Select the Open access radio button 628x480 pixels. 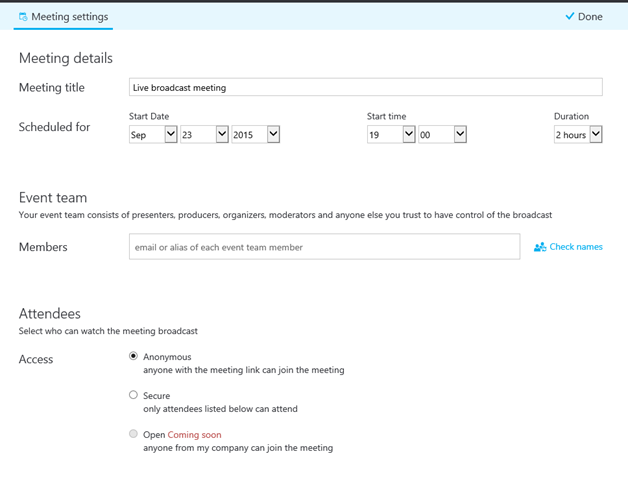coord(134,434)
